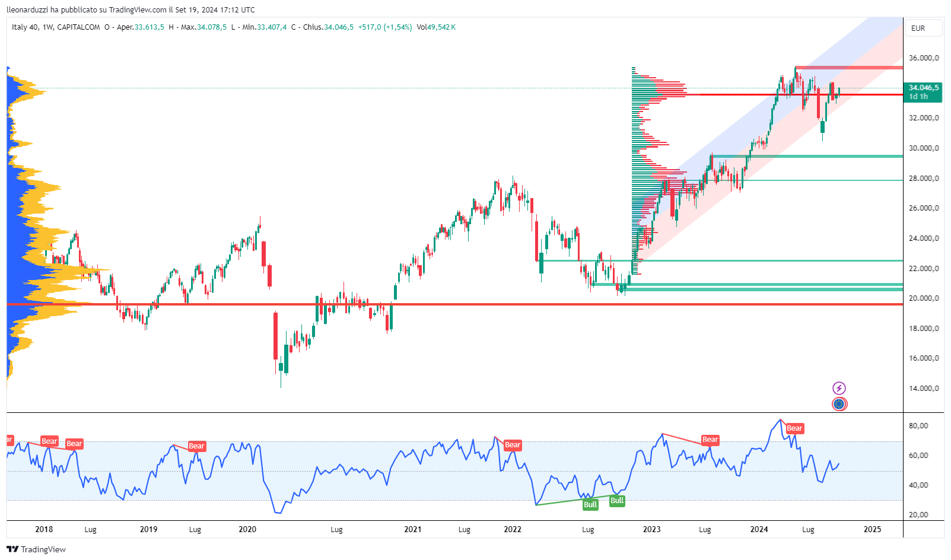
Task: Click the 40,00 RSI scale label
Action: pos(918,485)
